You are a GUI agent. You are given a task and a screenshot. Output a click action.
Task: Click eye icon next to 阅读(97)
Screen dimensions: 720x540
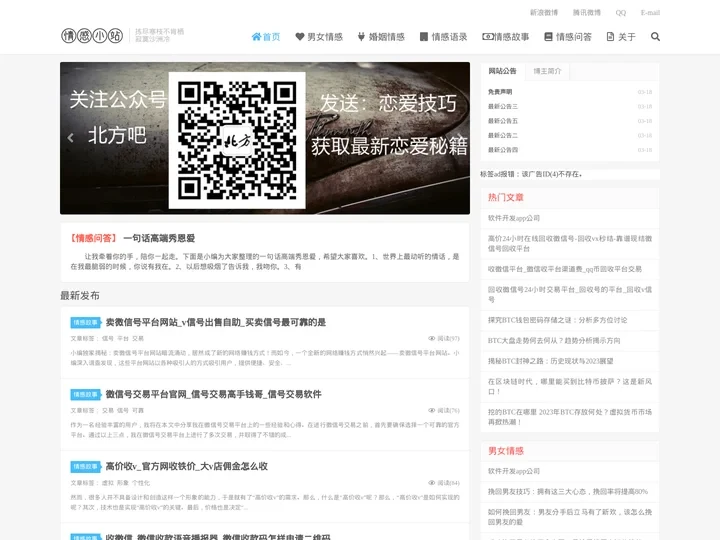tap(431, 338)
